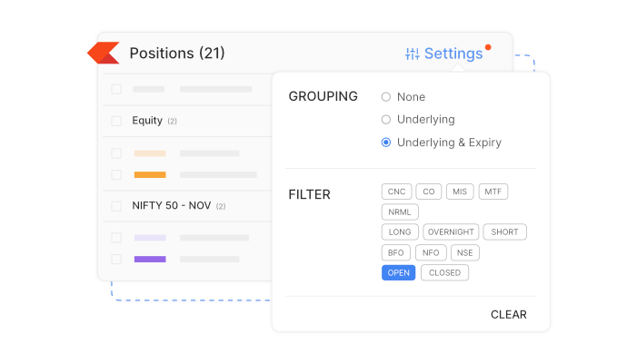Click the Kite logo icon
637x364 pixels.
point(103,54)
